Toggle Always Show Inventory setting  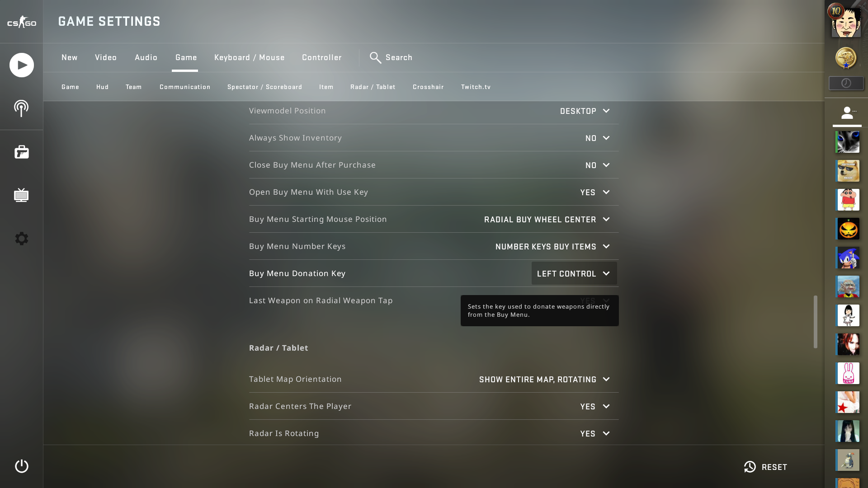[x=596, y=138]
